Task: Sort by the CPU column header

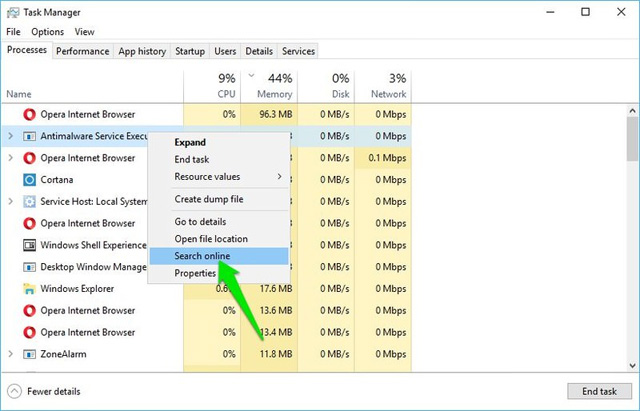Action: 212,87
